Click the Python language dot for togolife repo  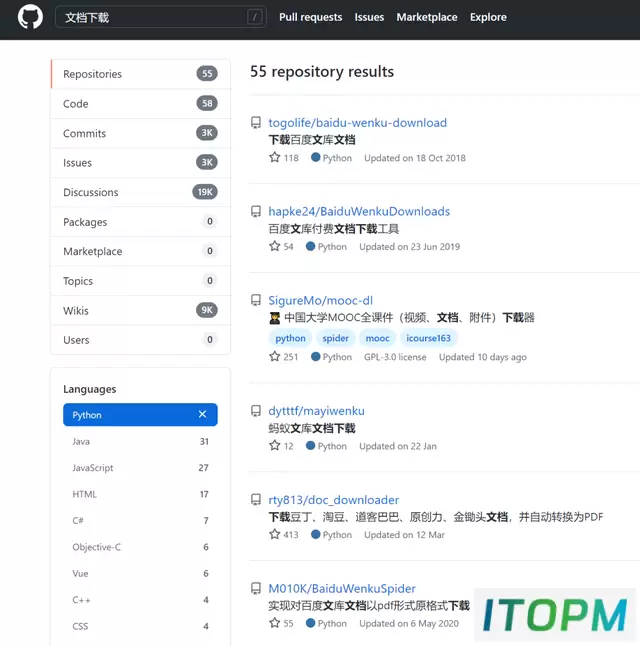(x=316, y=157)
